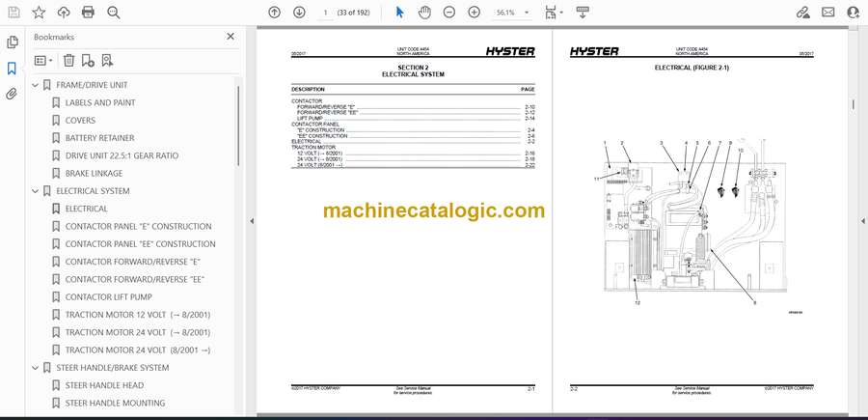Click the "SECTION 2 ELECTRICAL SYSTEM" heading
The height and width of the screenshot is (420, 868).
[x=413, y=70]
